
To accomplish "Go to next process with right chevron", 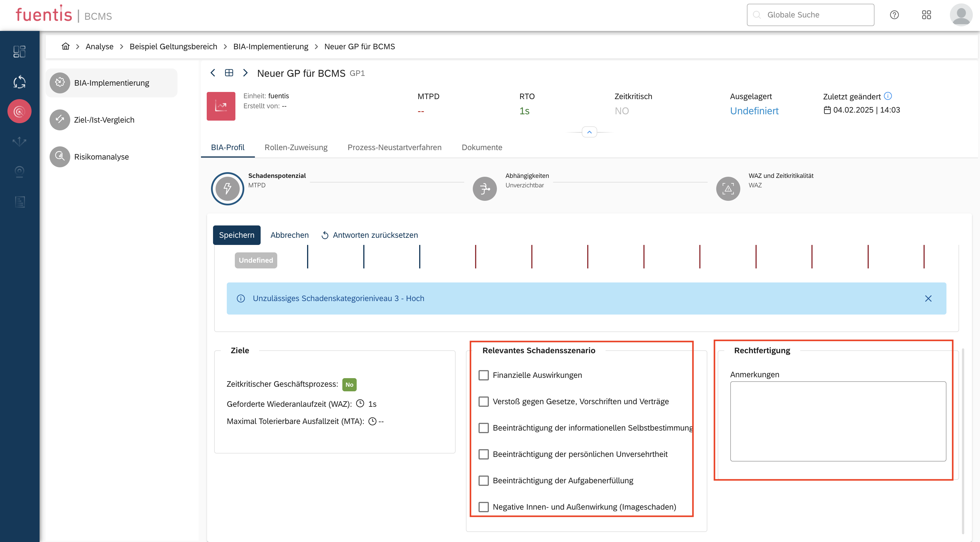I will 245,72.
